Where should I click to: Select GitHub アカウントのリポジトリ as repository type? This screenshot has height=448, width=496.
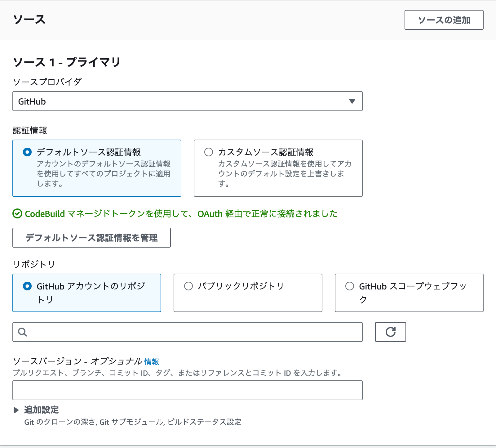(x=86, y=293)
